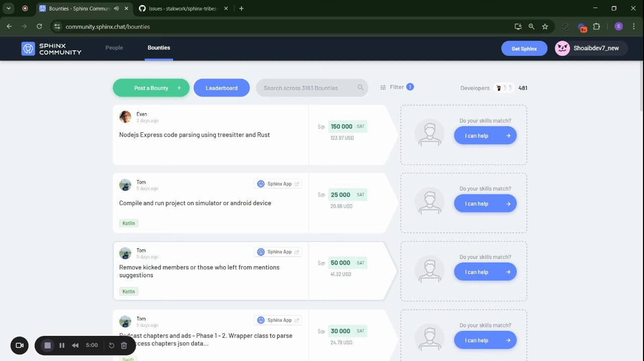Screen dimensions: 644x361
Task: Click Post a Bounty button
Action: point(151,88)
